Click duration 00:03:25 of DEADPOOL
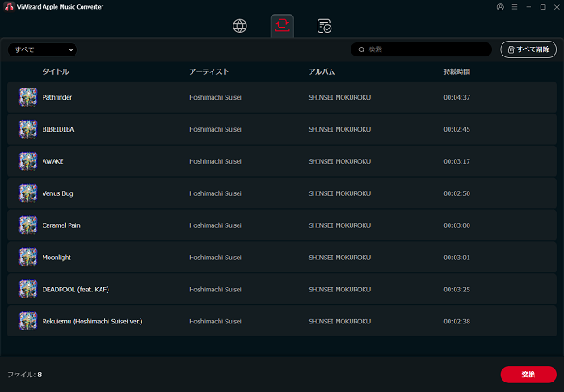The width and height of the screenshot is (564, 392). click(456, 290)
